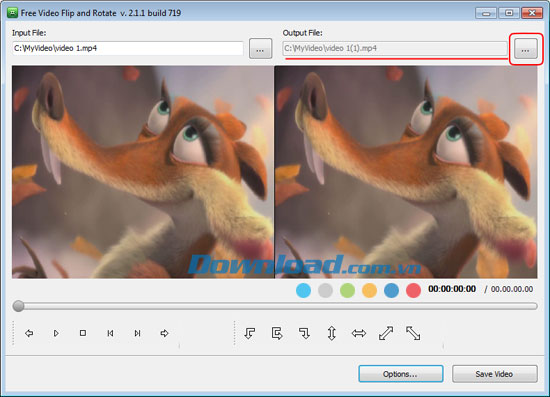This screenshot has height=397, width=550.
Task: Click the left arrow step-back playback icon
Action: tap(29, 333)
